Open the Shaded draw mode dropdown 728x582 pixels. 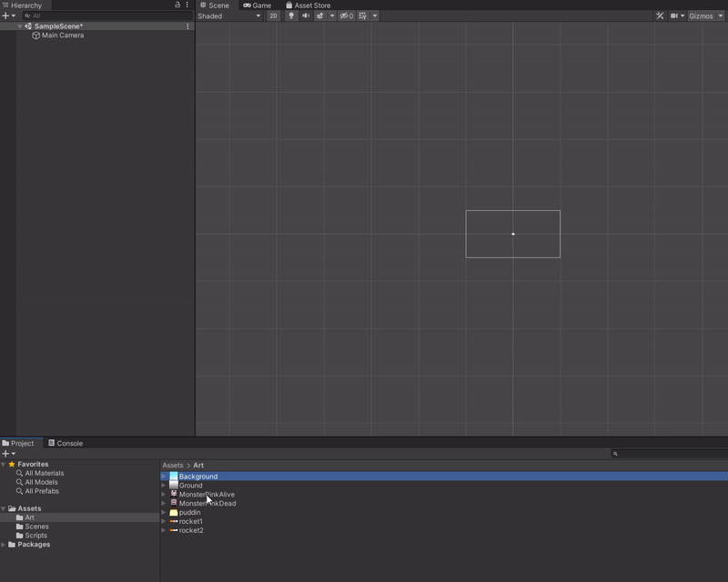(227, 15)
